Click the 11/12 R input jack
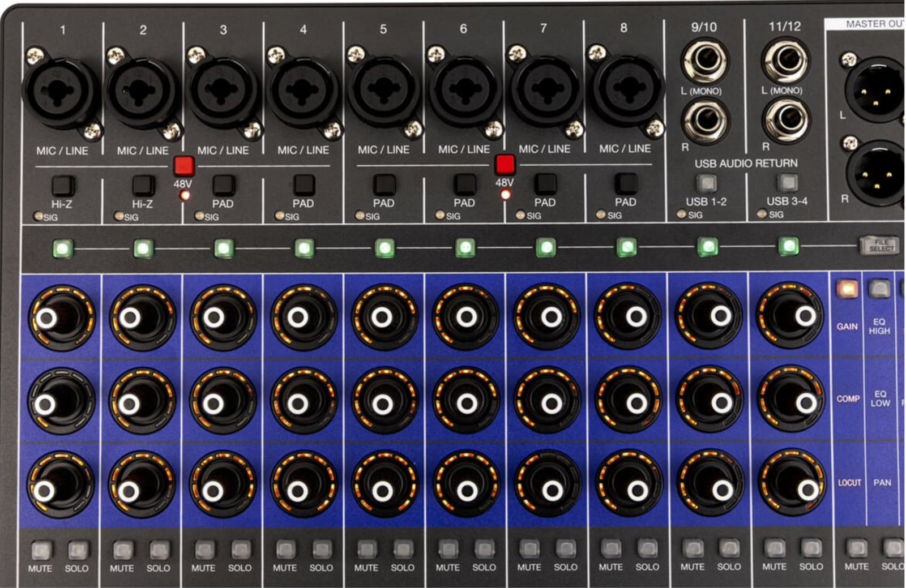This screenshot has height=588, width=906. click(x=786, y=121)
